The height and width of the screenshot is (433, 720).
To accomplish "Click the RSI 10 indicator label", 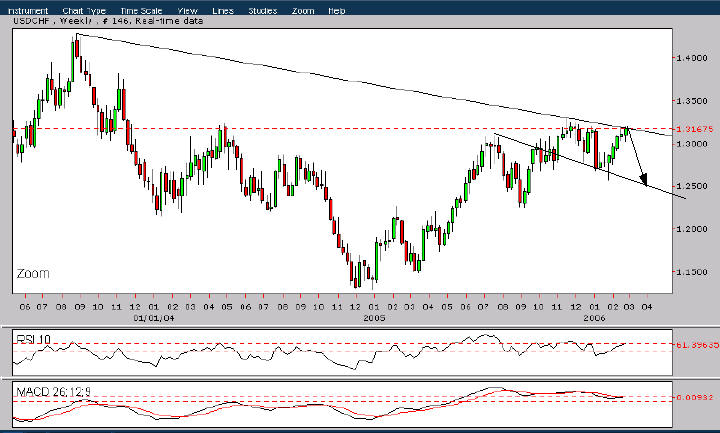I will (33, 340).
